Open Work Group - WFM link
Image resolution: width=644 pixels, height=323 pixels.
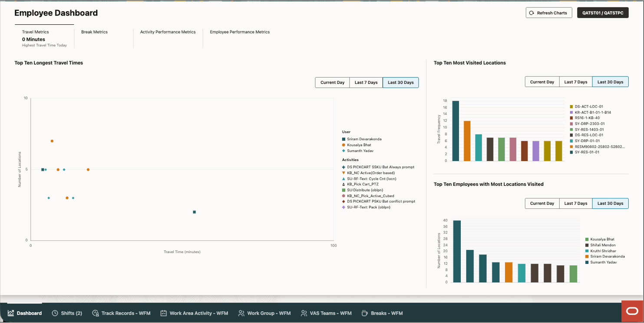264,313
